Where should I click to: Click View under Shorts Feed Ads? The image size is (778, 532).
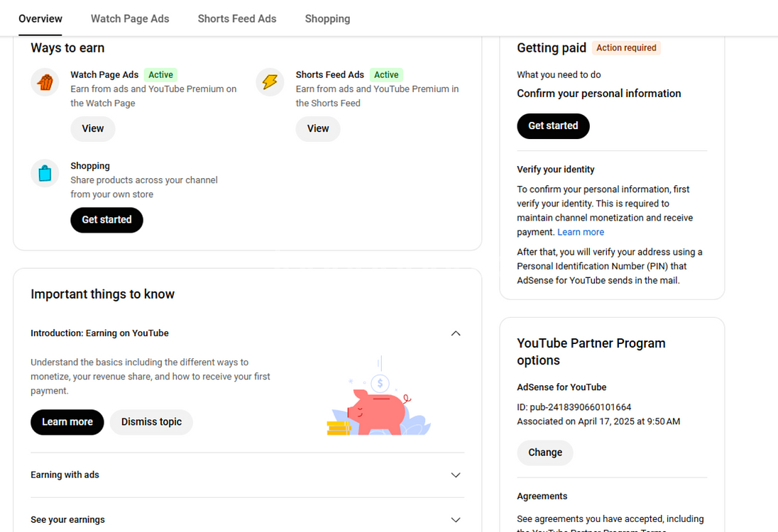(x=318, y=129)
